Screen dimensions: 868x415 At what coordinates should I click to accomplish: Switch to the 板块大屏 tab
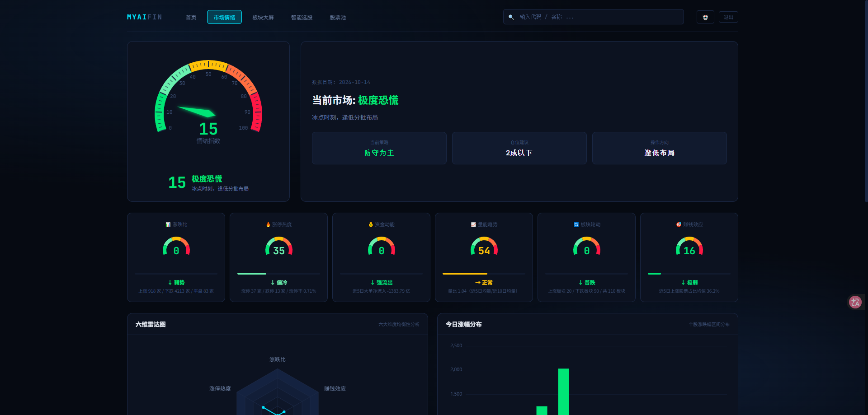point(263,18)
